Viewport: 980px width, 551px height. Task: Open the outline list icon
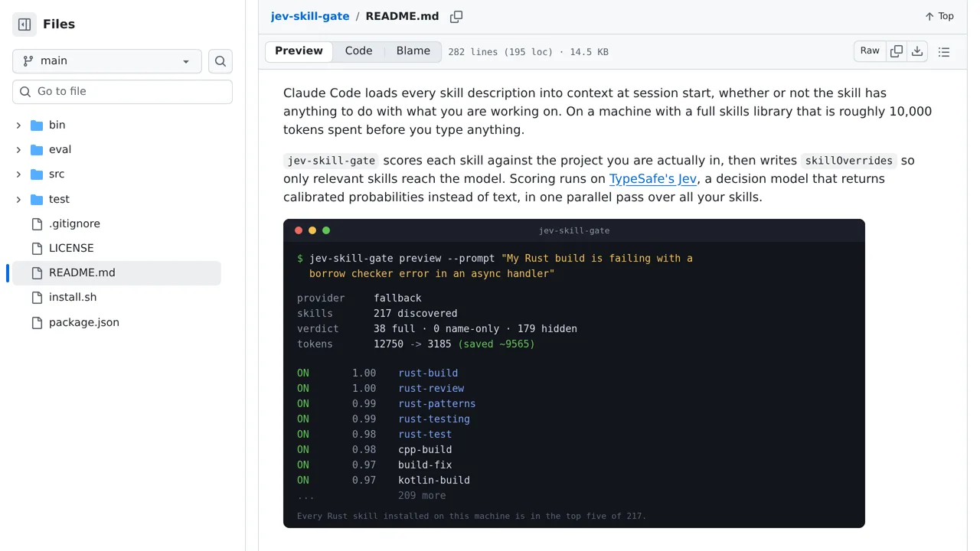(944, 52)
